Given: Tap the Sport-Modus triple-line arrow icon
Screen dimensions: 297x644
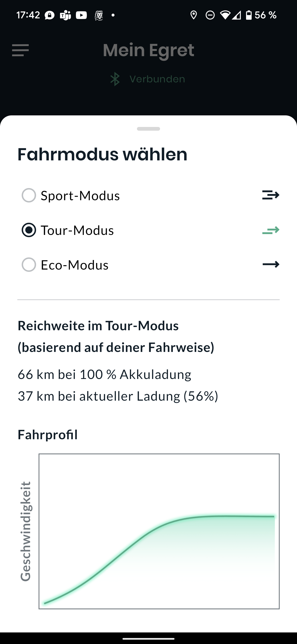Looking at the screenshot, I should pos(271,195).
